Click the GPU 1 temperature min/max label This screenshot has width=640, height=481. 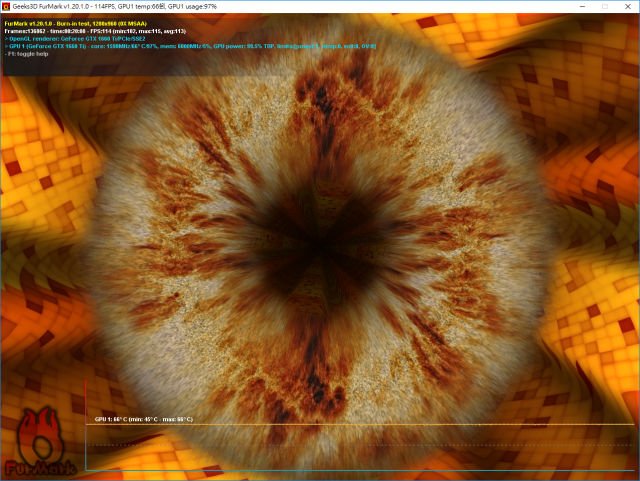coord(144,419)
